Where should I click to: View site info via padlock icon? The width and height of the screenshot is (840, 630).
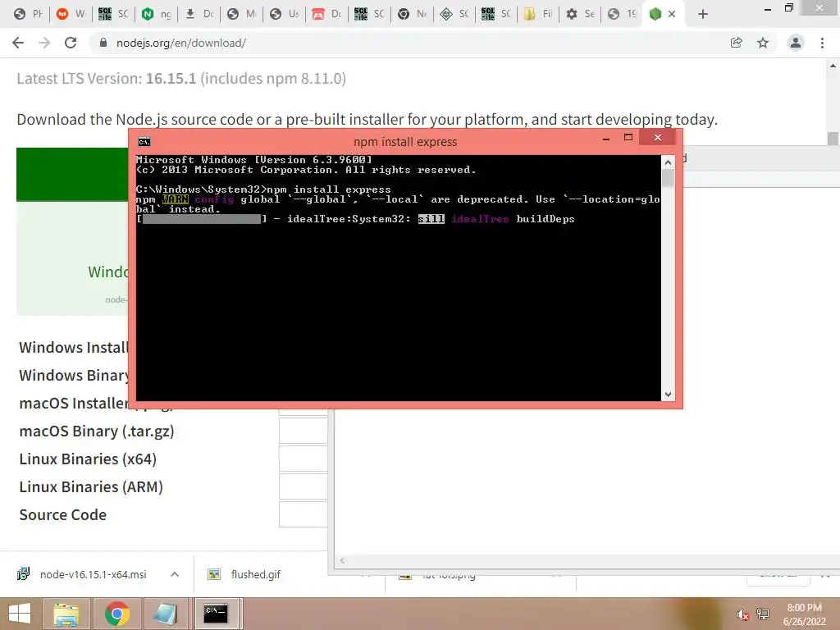[x=103, y=43]
